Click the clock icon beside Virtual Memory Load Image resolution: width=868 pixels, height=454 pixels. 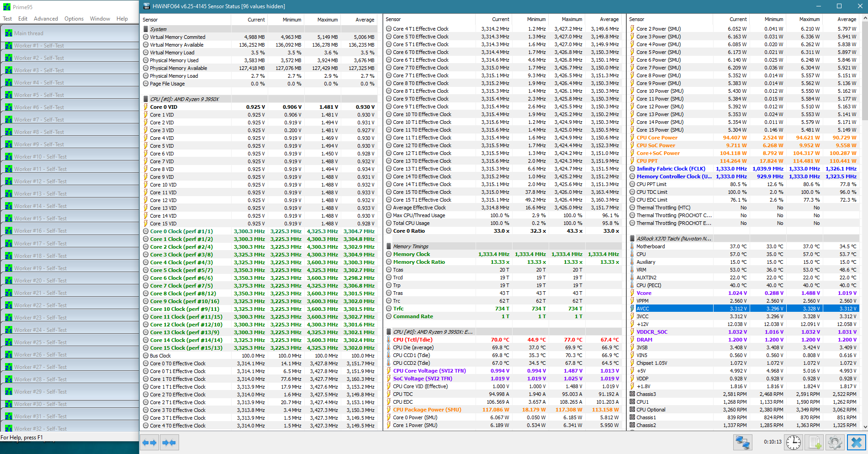[146, 53]
